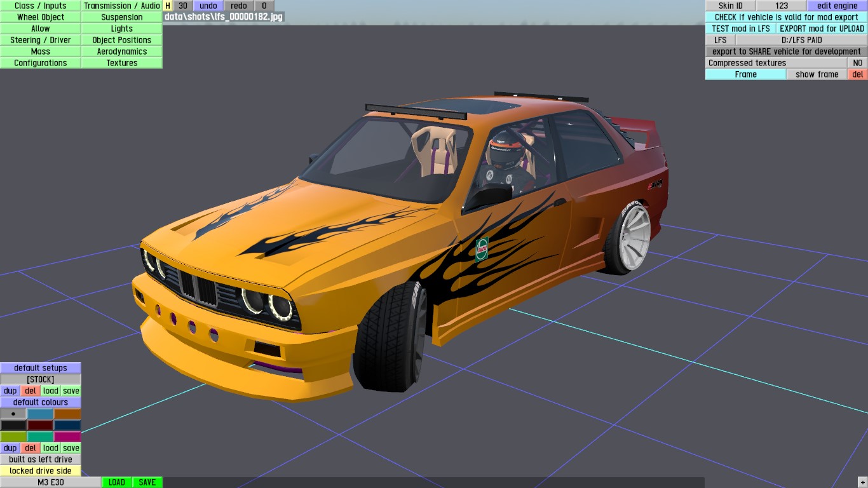
Task: Change the D:/LFS PAID folder path
Action: click(801, 40)
